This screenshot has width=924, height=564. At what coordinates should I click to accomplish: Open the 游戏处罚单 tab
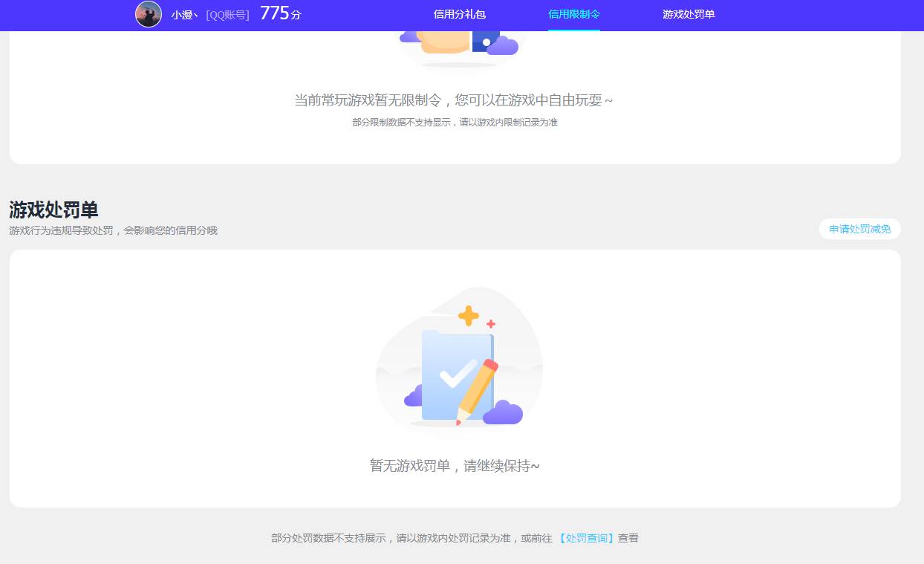point(689,14)
